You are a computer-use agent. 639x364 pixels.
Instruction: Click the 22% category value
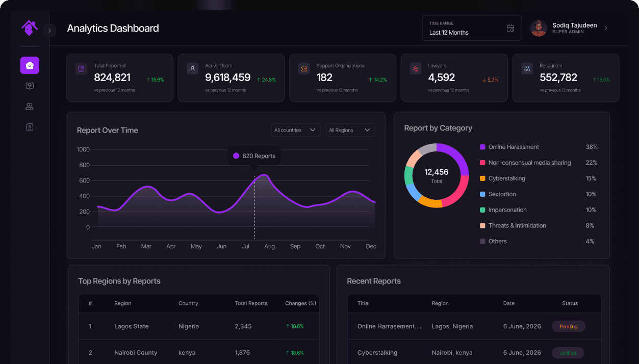tap(592, 163)
